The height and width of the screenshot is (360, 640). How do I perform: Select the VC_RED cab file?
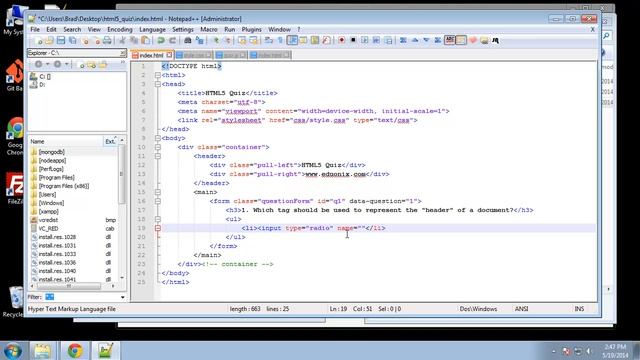point(48,229)
